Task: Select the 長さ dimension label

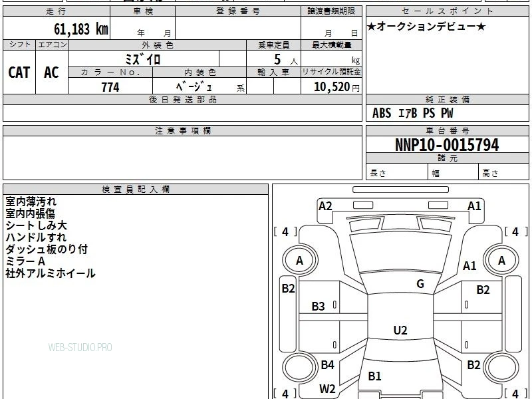Action: point(378,174)
